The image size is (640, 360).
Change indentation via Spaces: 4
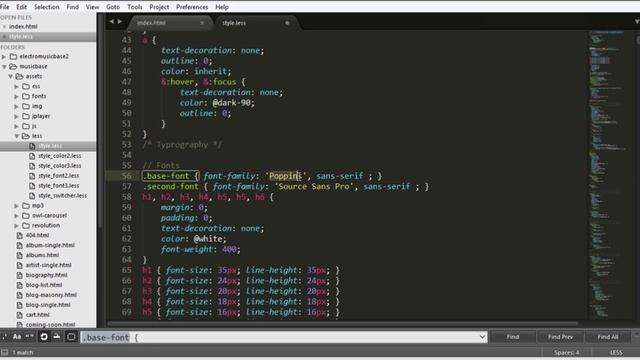[x=566, y=353]
